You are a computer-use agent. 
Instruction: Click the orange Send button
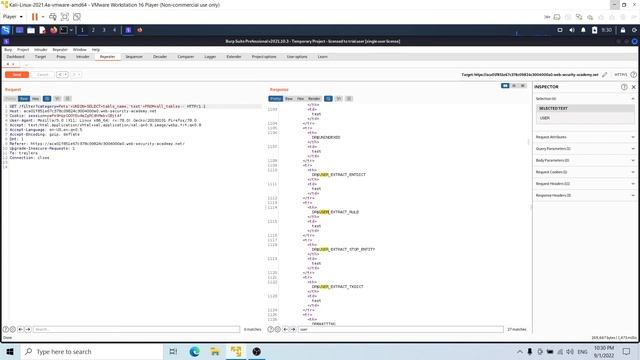[17, 75]
